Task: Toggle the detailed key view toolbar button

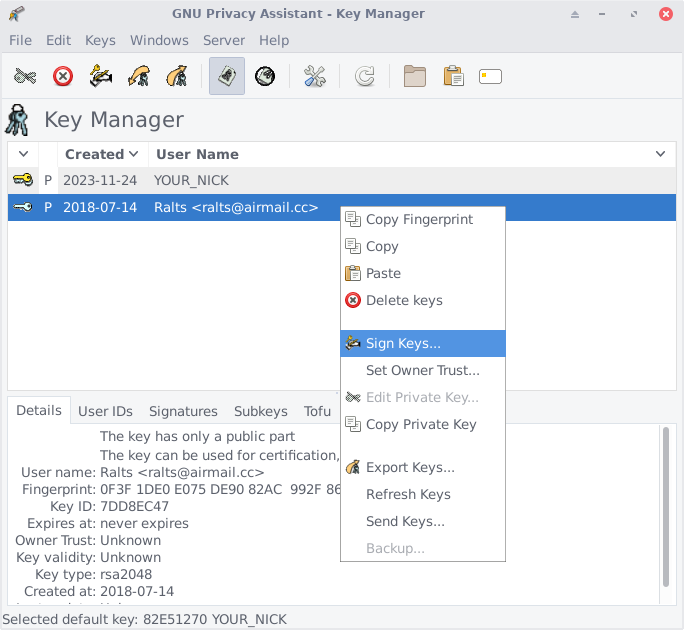Action: [x=227, y=76]
